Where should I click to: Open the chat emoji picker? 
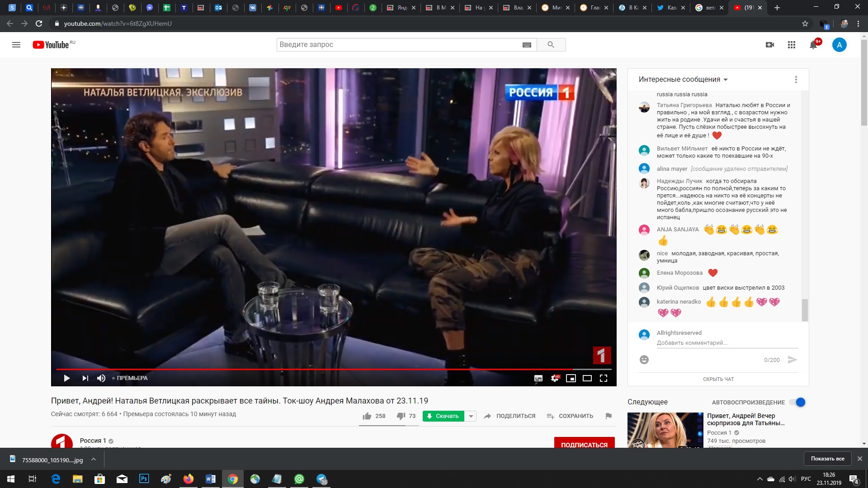[x=644, y=360]
